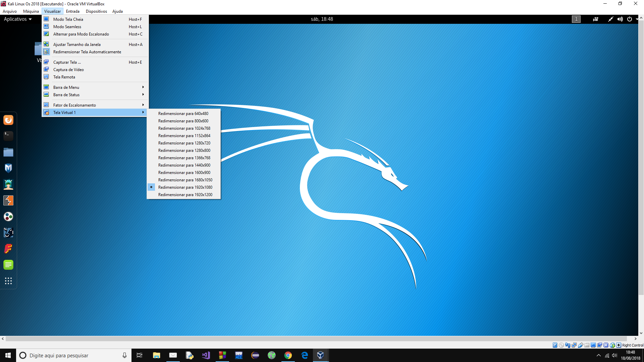Select Redimensionar para 1600x900
The image size is (644, 362).
pos(183,173)
